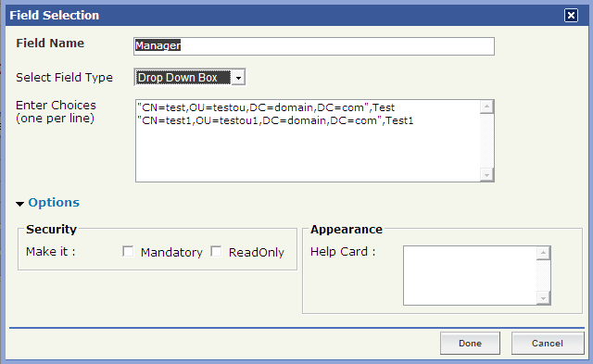Screen dimensions: 593x364
Task: Click the Help Card scrollbar up arrow
Action: pyautogui.click(x=543, y=253)
